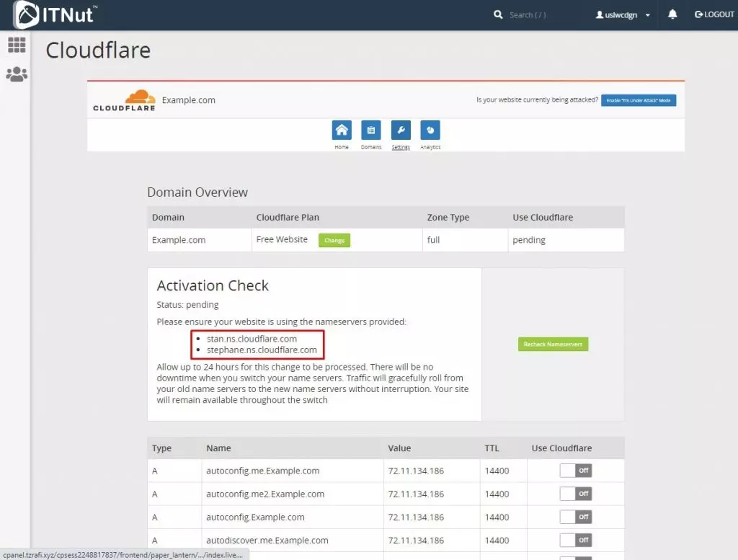Image resolution: width=738 pixels, height=560 pixels.
Task: Click the autodiscover.me.Example.com record name
Action: (267, 541)
